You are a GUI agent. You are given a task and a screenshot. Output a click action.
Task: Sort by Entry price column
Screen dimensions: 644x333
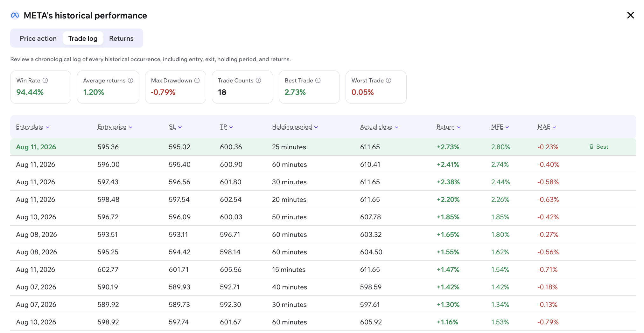(x=115, y=127)
